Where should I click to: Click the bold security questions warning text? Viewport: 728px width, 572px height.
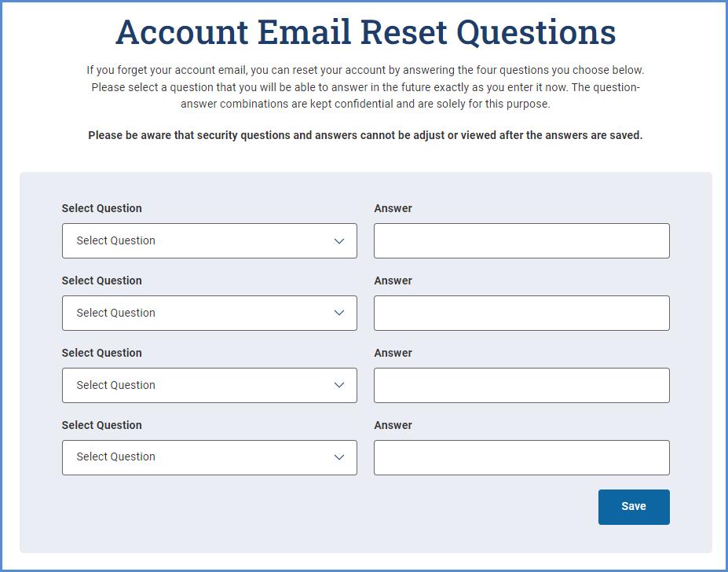click(x=365, y=135)
